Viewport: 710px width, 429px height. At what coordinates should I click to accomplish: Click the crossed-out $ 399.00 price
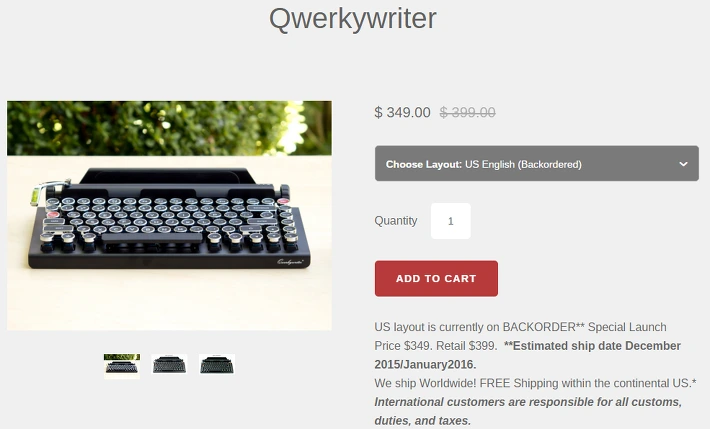pyautogui.click(x=468, y=112)
